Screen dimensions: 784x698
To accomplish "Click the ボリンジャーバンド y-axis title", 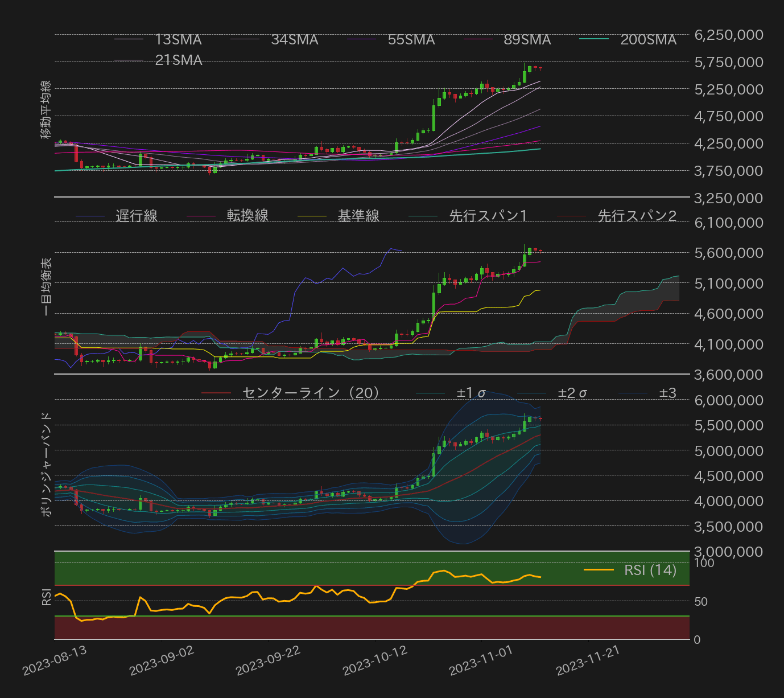I will point(47,465).
